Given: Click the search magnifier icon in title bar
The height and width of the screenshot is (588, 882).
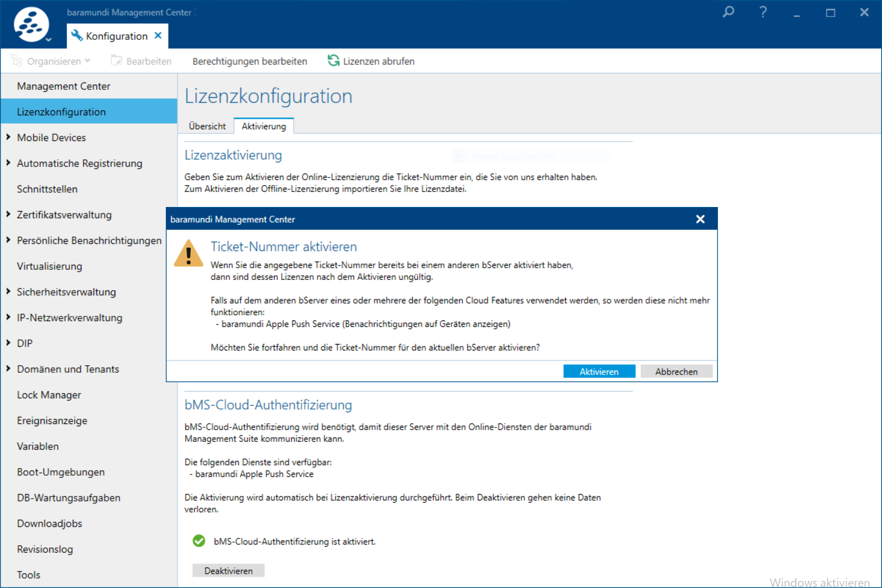Looking at the screenshot, I should pos(729,12).
